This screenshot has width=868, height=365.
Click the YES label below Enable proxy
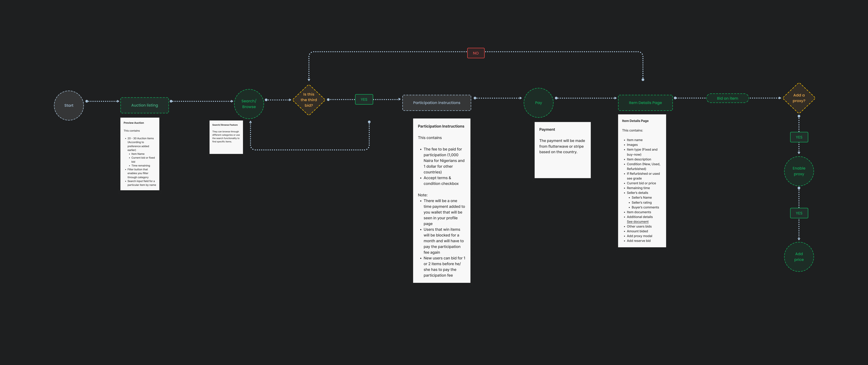(799, 213)
